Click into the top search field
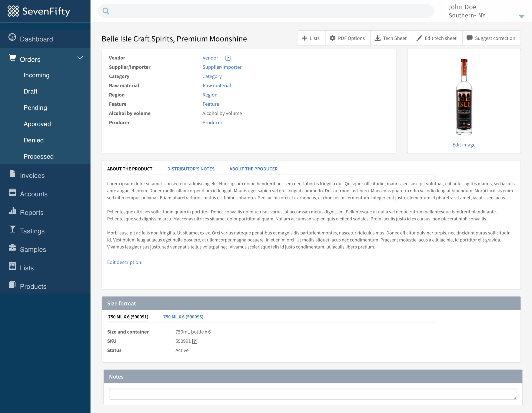The height and width of the screenshot is (413, 532). pyautogui.click(x=266, y=11)
